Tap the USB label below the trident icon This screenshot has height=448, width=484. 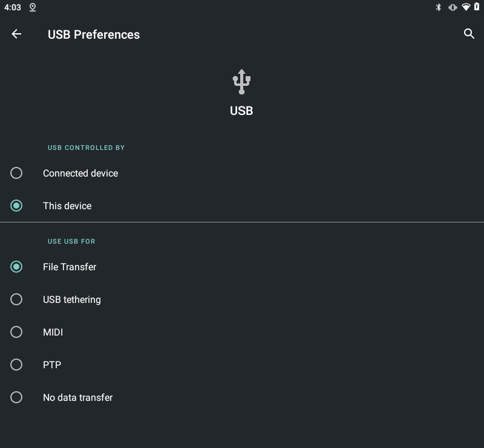click(x=241, y=111)
